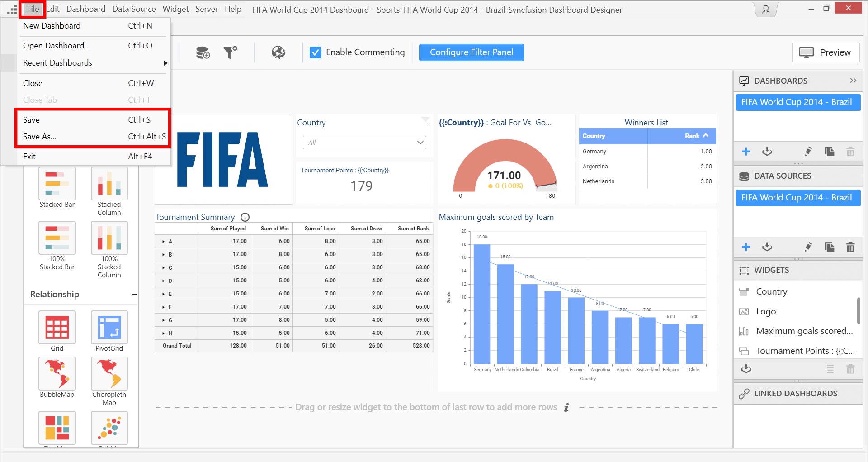Viewport: 868px width, 462px height.
Task: Delete dashboard via trash icon in Dashboards panel
Action: [850, 152]
